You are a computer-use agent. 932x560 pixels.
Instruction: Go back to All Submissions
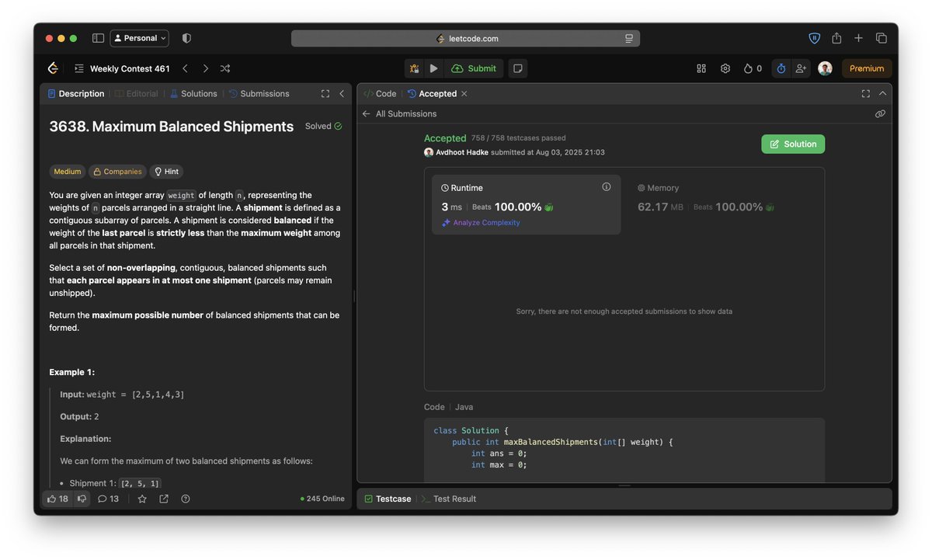point(399,113)
